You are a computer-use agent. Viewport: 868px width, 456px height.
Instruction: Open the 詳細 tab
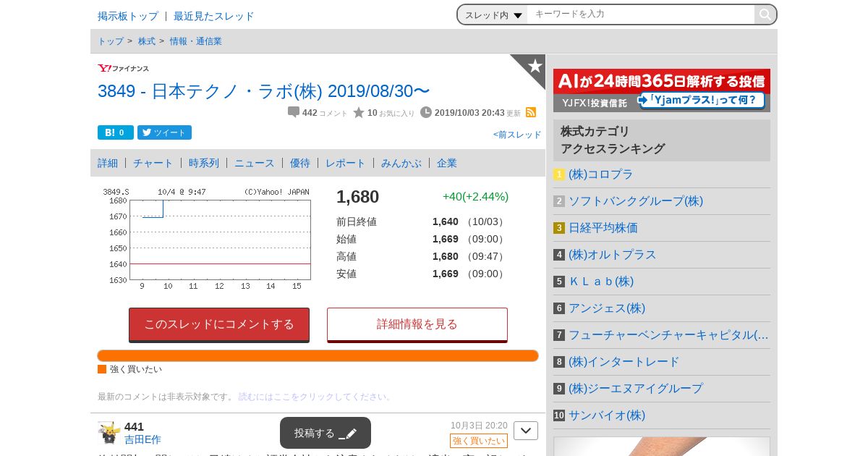(x=108, y=163)
